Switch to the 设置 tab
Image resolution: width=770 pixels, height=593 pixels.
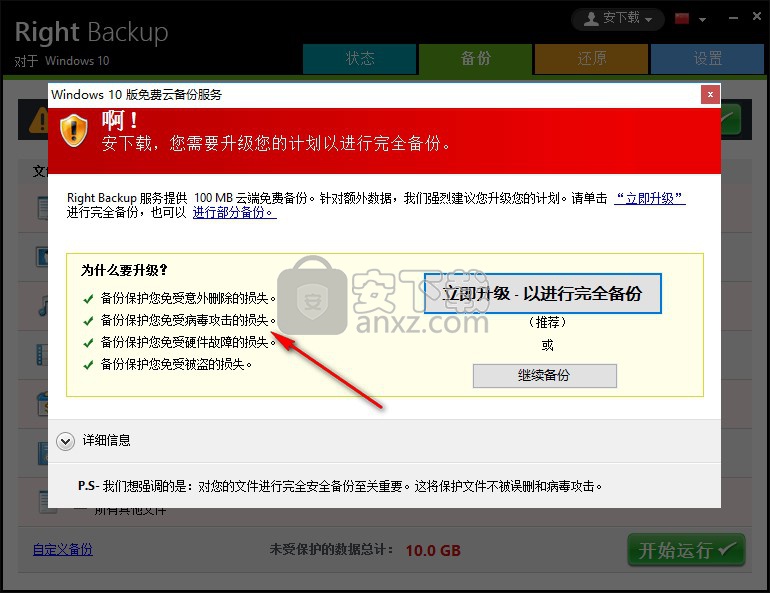[x=708, y=59]
